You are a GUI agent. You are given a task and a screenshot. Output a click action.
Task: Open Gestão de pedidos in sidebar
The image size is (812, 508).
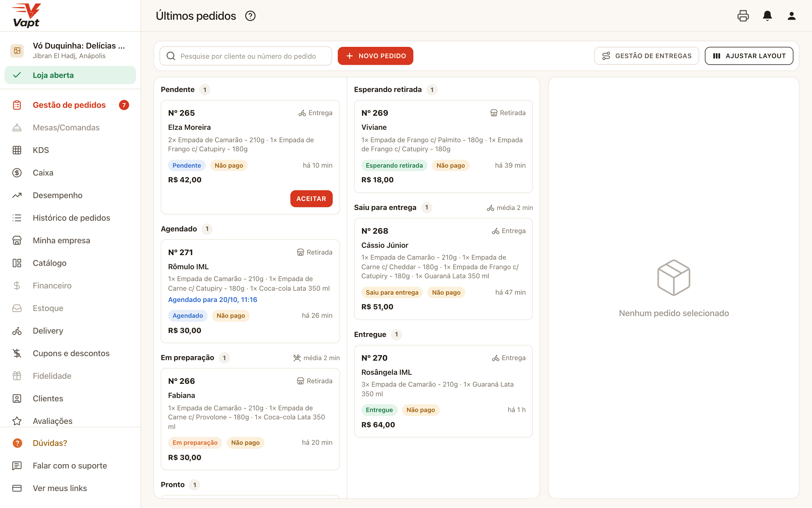point(70,105)
